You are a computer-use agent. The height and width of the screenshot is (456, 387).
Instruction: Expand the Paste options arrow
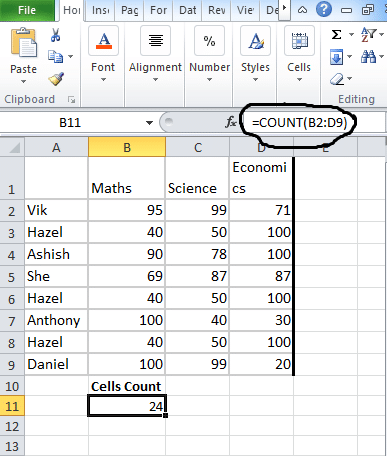pos(23,81)
